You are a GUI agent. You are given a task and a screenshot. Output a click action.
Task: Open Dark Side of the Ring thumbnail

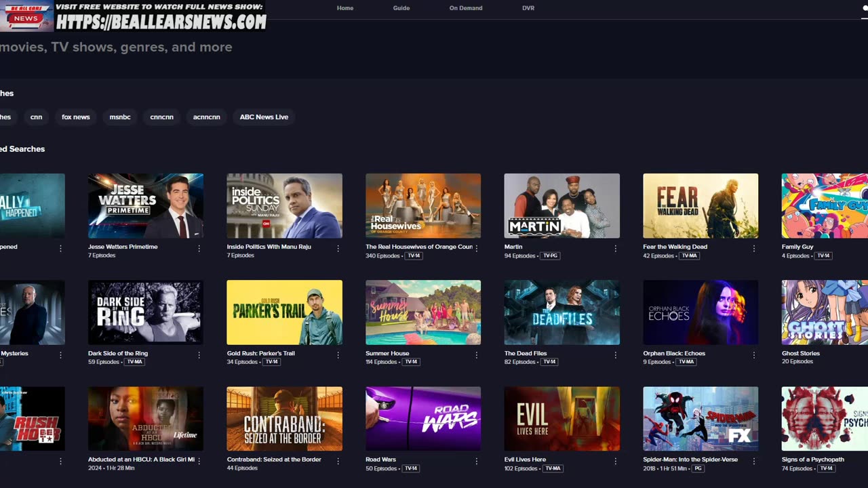(x=146, y=312)
